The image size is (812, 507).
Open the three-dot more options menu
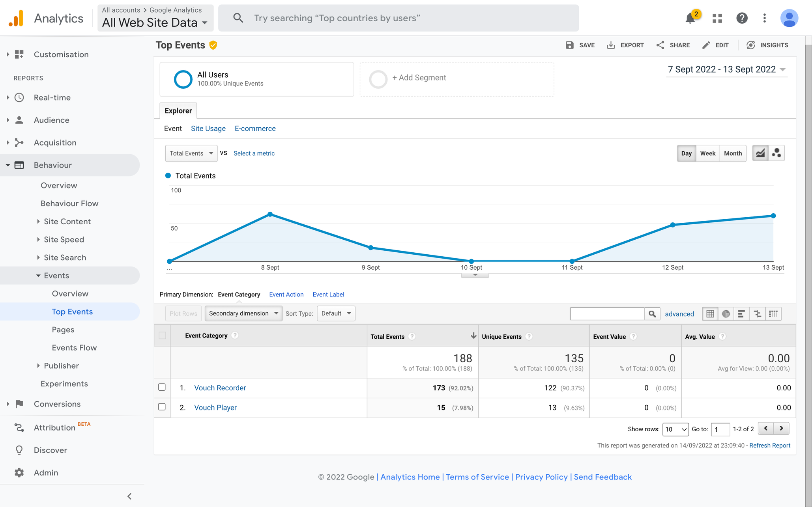[765, 18]
